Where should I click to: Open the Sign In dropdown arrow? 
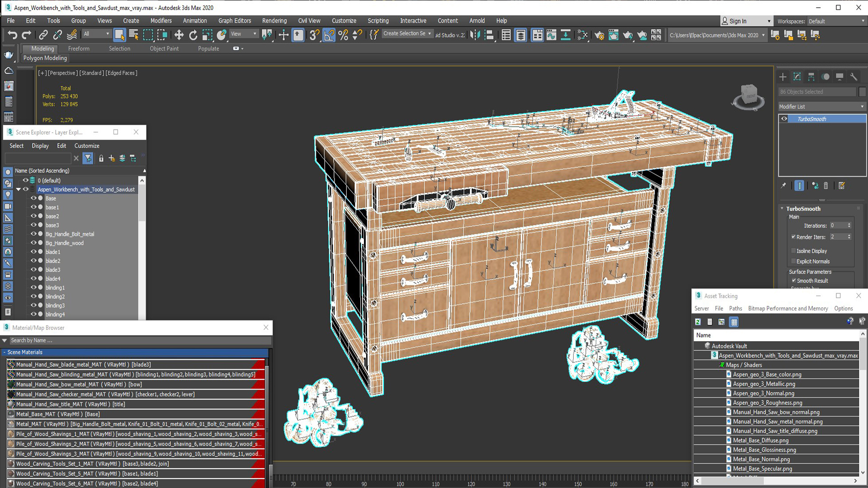pos(769,21)
